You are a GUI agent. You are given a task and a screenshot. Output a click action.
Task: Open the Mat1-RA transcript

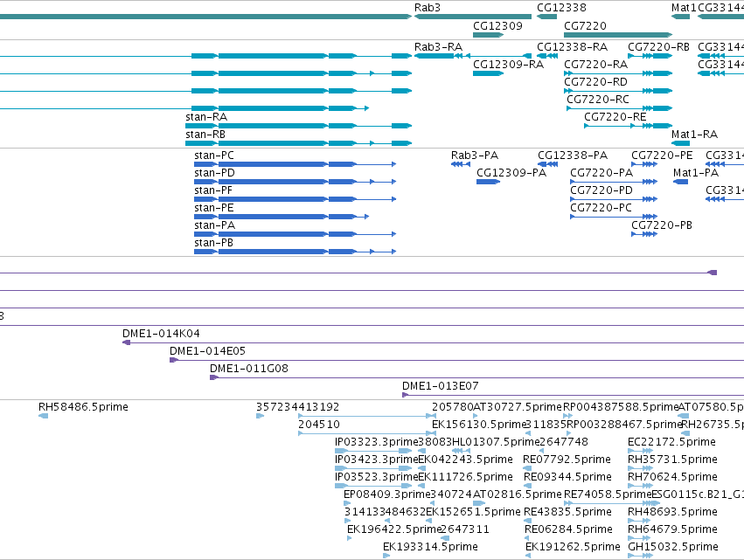(680, 143)
